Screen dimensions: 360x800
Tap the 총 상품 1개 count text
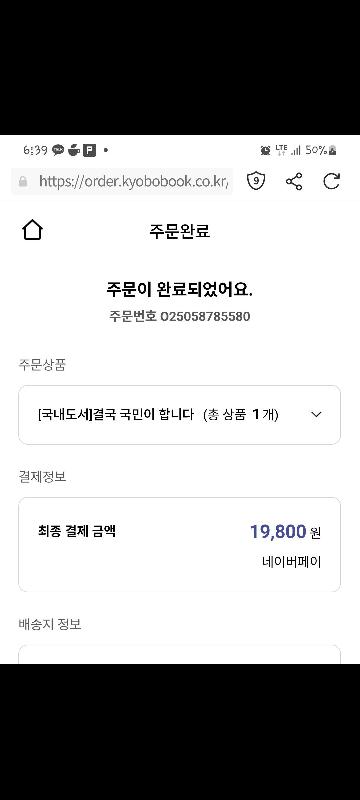click(x=241, y=415)
